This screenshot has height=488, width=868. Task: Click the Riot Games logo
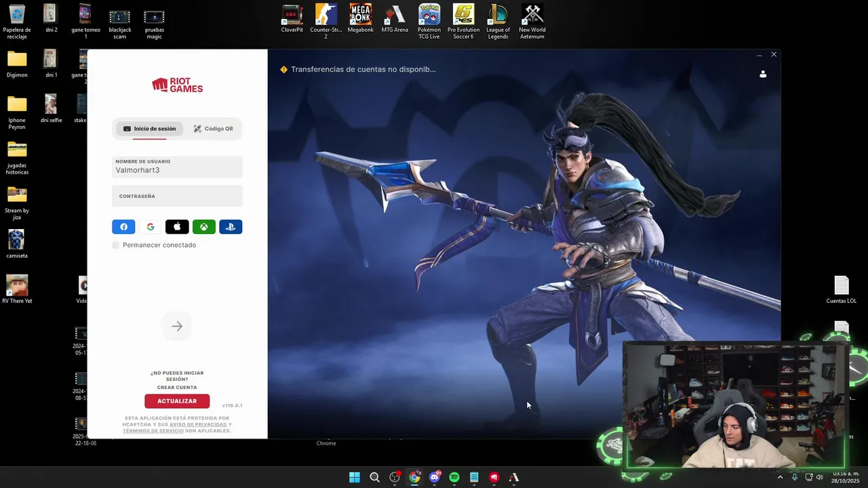click(177, 85)
